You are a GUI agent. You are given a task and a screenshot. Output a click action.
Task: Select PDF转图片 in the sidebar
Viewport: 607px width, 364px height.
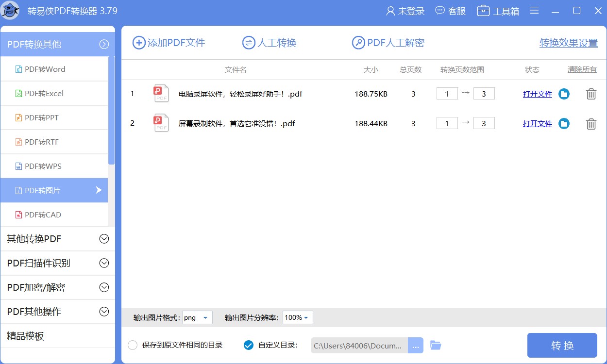[54, 190]
